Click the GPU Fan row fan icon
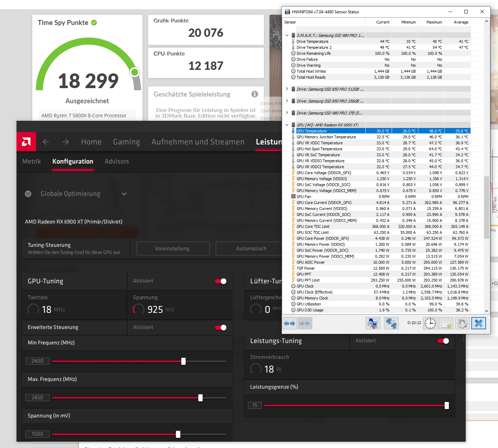This screenshot has height=448, width=498. pyautogui.click(x=293, y=197)
